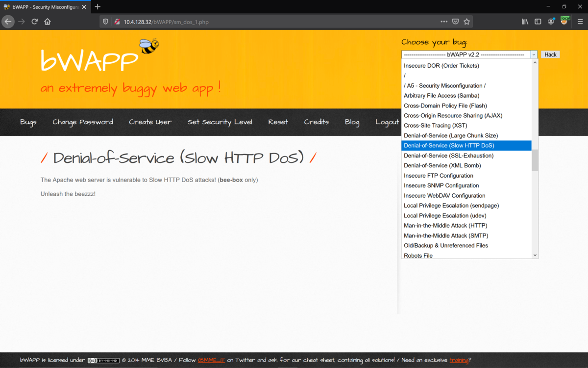Reload the current page
This screenshot has height=368, width=588.
pyautogui.click(x=34, y=21)
